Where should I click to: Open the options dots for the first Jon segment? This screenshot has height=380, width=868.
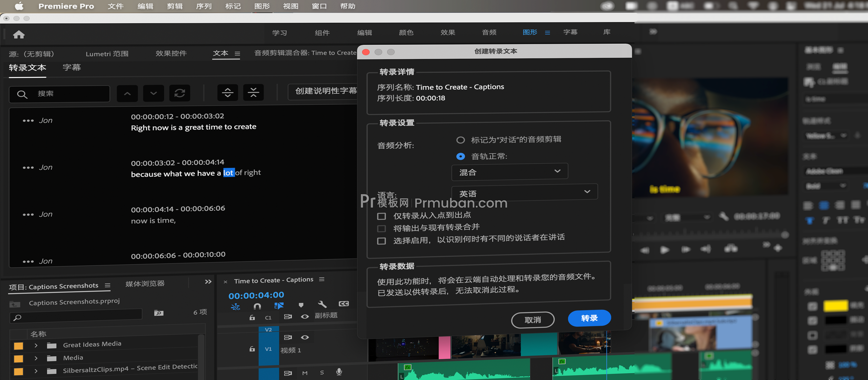pyautogui.click(x=28, y=121)
